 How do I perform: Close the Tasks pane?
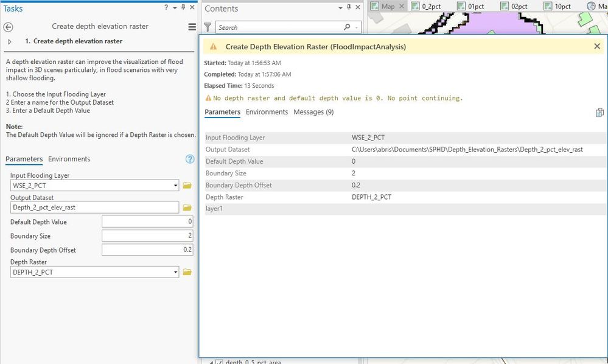coord(192,7)
